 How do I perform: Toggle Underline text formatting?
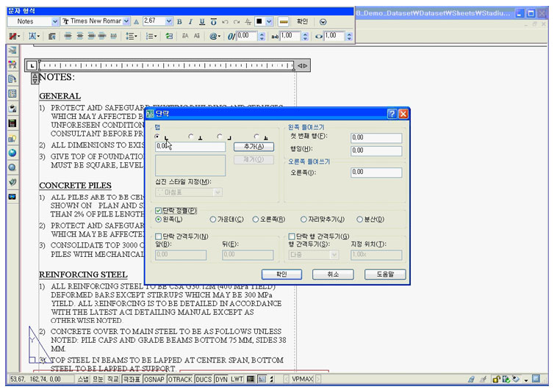(202, 21)
